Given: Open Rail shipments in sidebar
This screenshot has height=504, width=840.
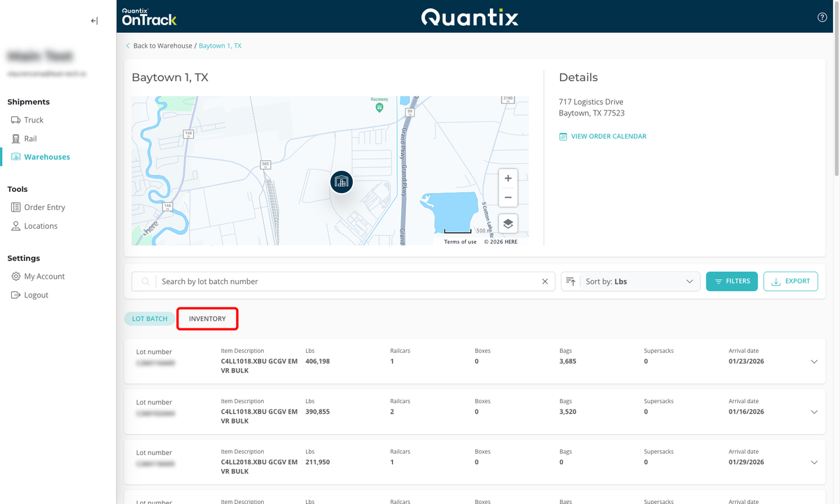Looking at the screenshot, I should [x=30, y=139].
